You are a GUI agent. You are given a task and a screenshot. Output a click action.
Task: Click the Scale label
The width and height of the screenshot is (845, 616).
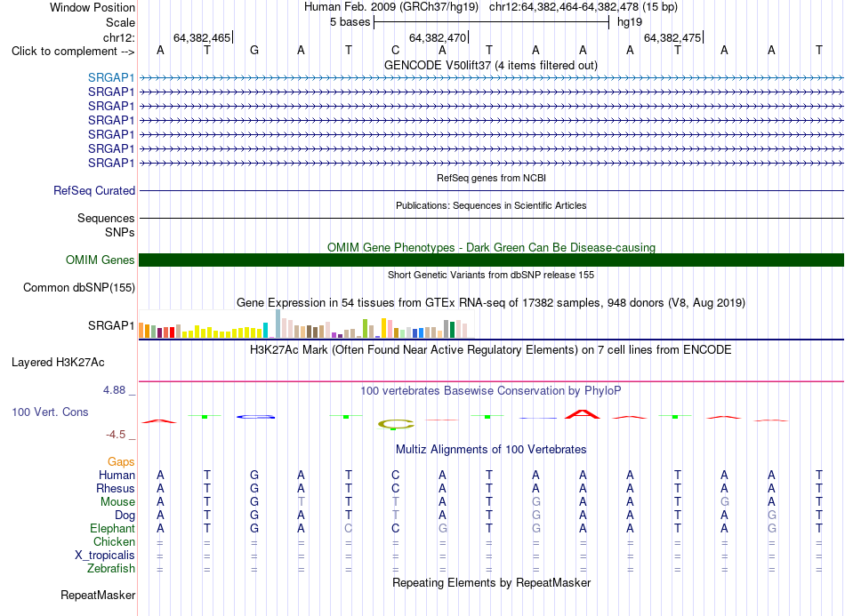pos(120,22)
